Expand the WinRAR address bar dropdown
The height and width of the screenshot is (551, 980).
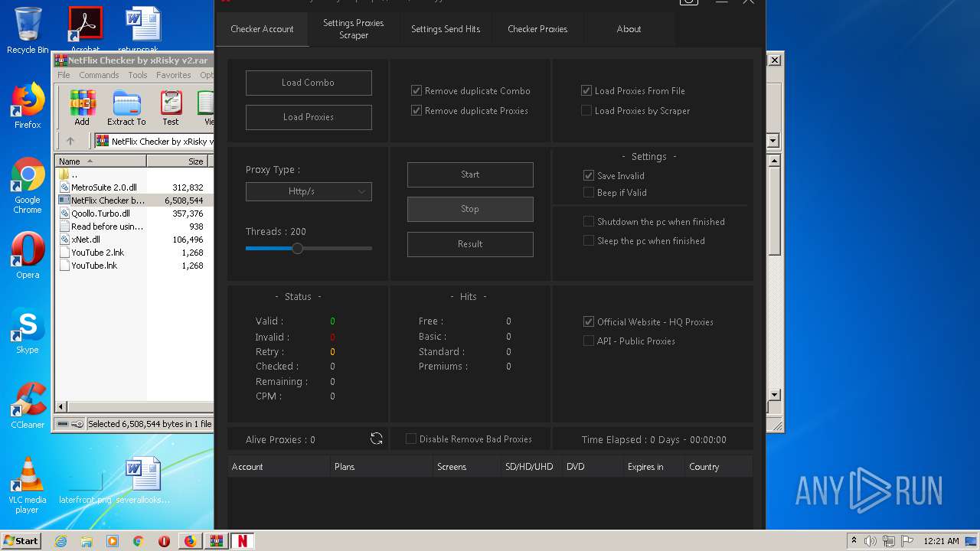tap(773, 141)
